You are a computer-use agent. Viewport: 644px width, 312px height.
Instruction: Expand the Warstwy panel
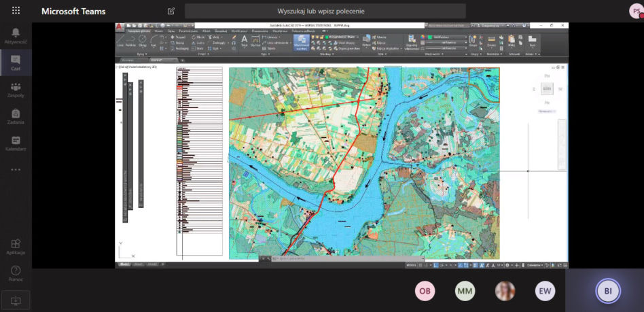tap(327, 54)
